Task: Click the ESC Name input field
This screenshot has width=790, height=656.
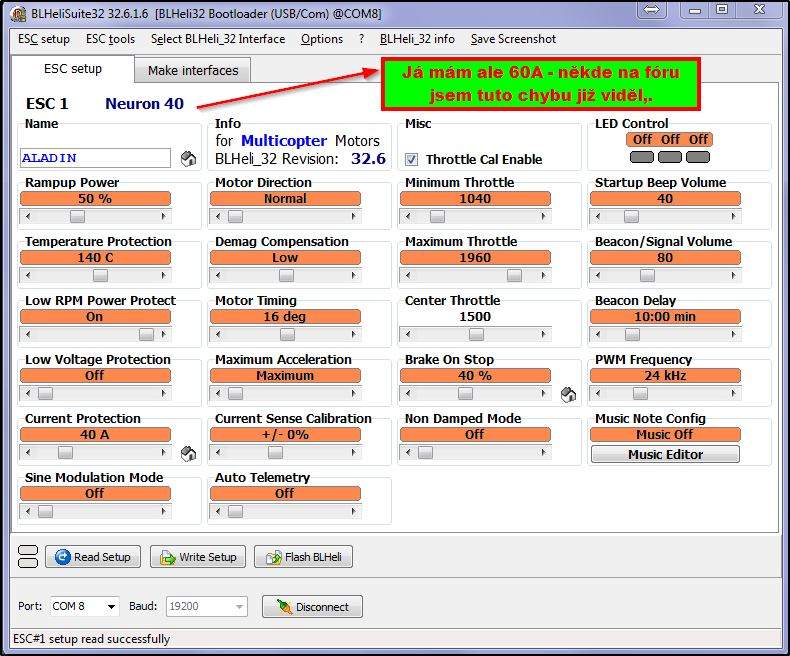Action: pos(95,158)
